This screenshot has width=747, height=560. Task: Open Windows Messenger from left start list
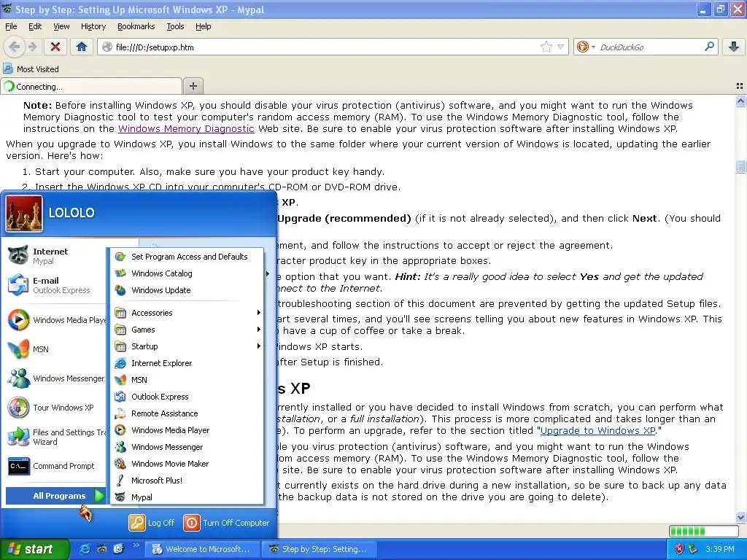tap(55, 378)
